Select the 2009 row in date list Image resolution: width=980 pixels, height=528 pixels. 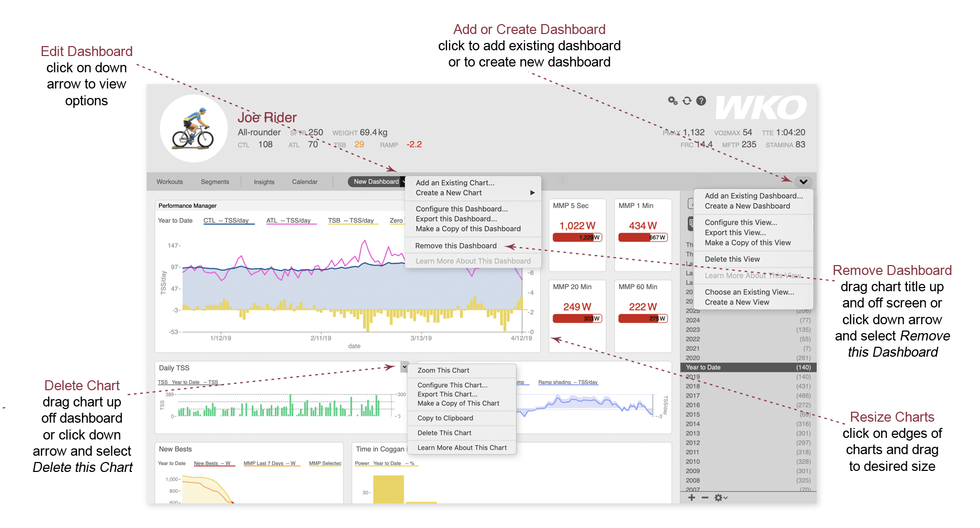click(x=748, y=471)
